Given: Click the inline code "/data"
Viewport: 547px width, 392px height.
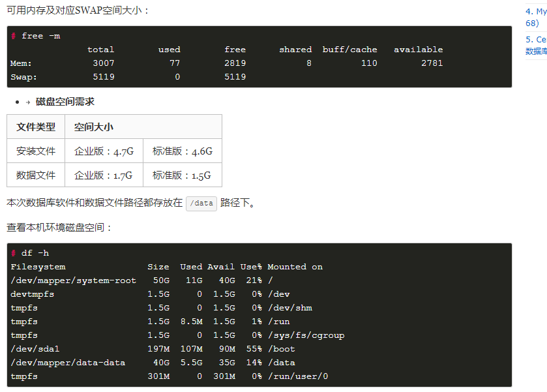Looking at the screenshot, I should 201,204.
